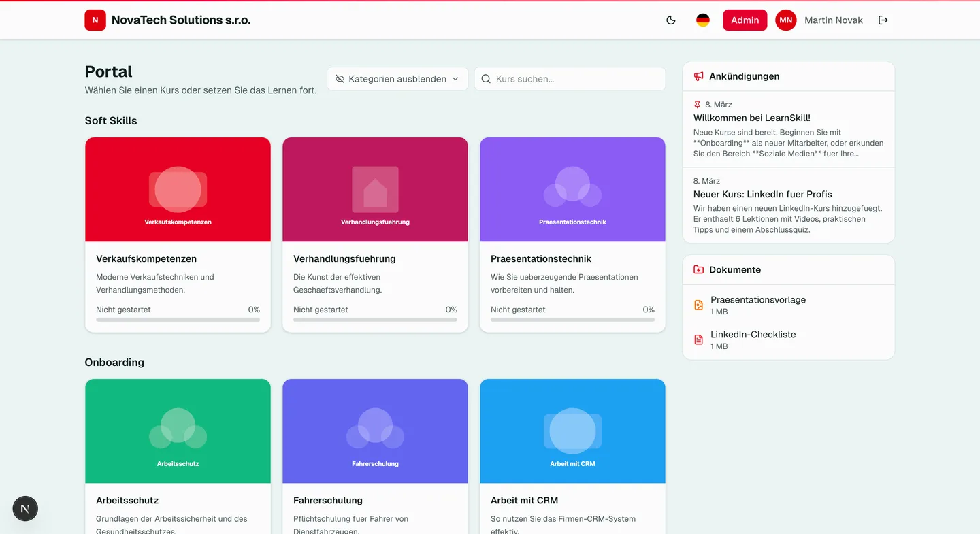This screenshot has width=980, height=534.
Task: Open the Onboarding section heading
Action: (114, 362)
